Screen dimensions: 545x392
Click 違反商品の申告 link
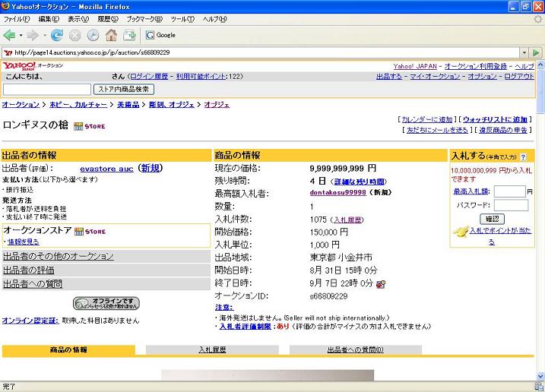pos(503,130)
